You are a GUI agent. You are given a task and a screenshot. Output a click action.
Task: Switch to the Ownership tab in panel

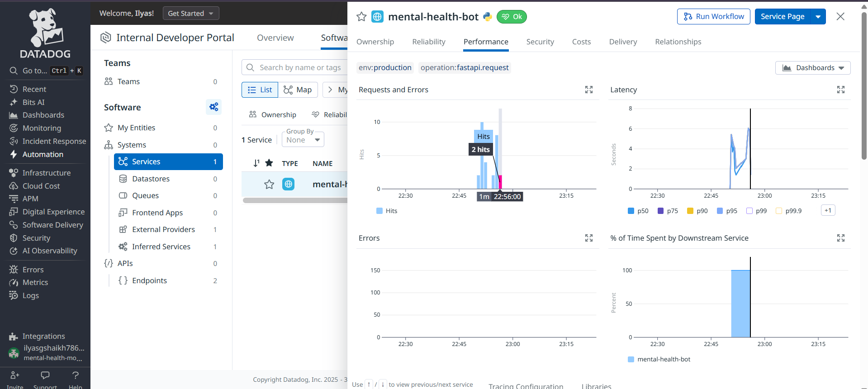pyautogui.click(x=375, y=42)
